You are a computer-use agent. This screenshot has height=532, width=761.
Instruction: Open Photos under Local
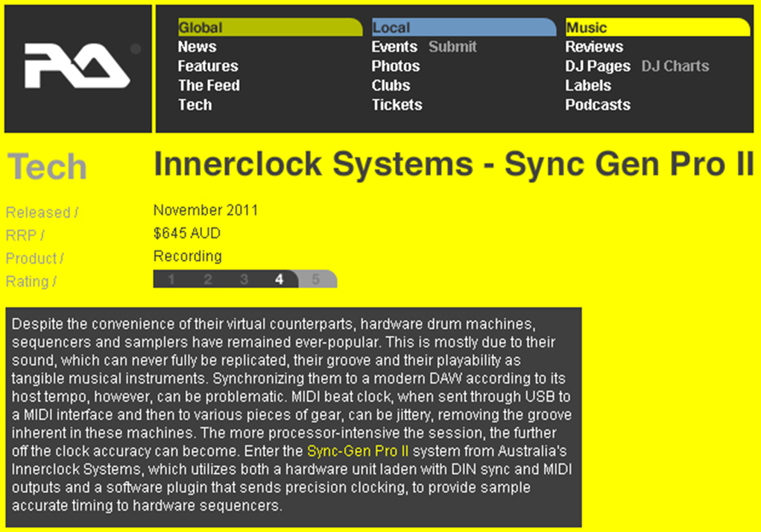(x=396, y=66)
